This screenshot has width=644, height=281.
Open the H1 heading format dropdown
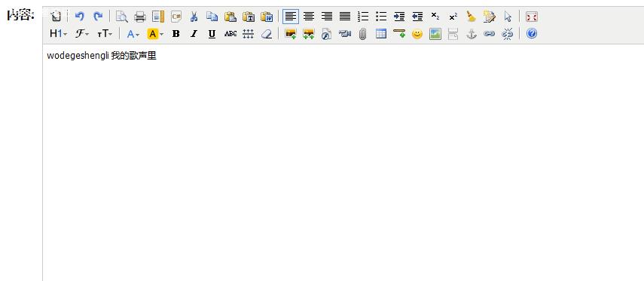[x=58, y=34]
